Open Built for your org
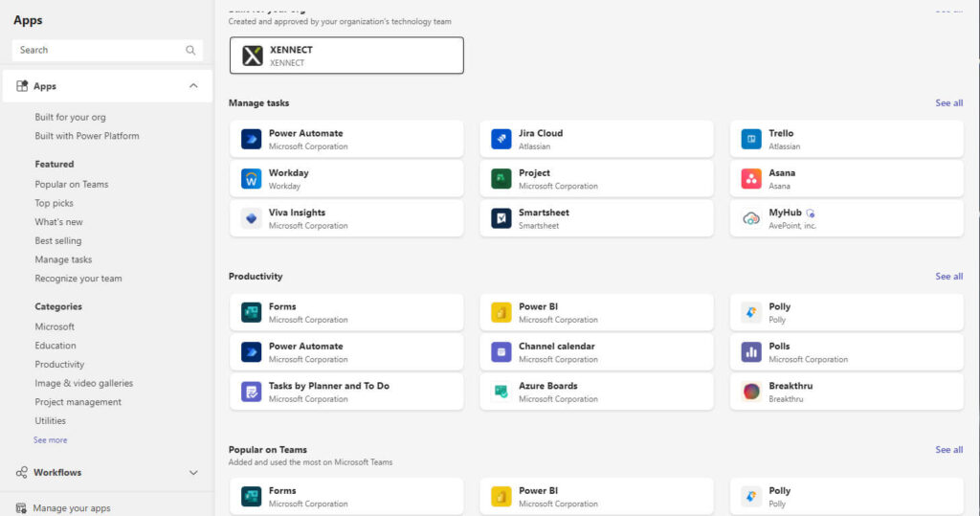The height and width of the screenshot is (516, 980). 70,117
